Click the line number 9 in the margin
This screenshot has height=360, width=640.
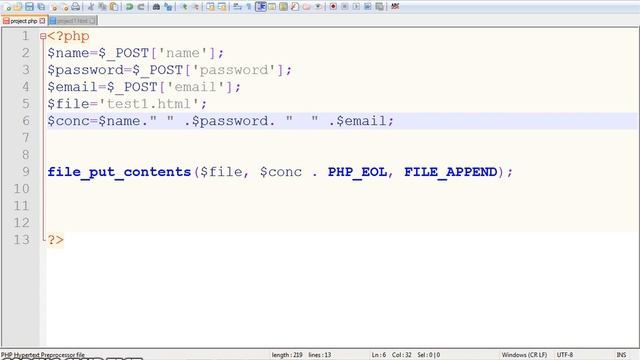[26, 171]
